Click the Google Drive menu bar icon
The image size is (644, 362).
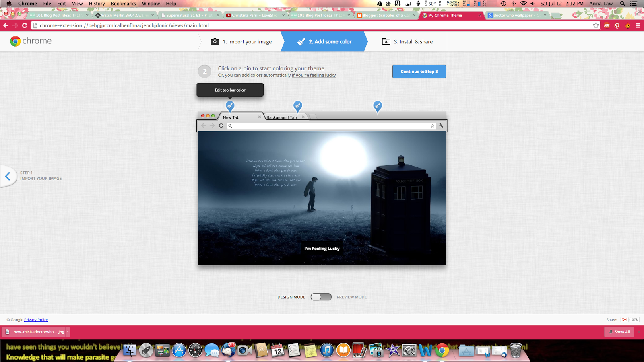(x=379, y=4)
